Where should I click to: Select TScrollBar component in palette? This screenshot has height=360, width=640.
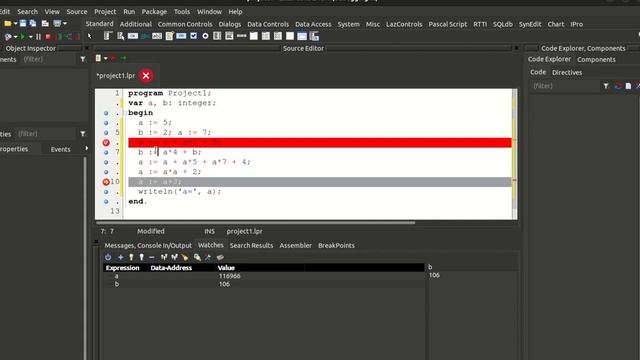(242, 36)
